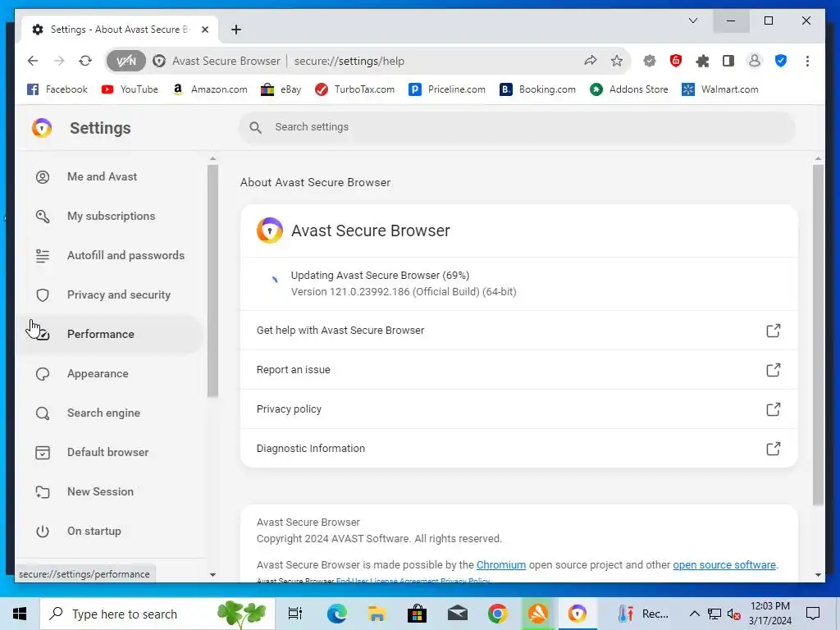Click the muted volume tray icon
Viewport: 840px width, 630px height.
pos(733,614)
